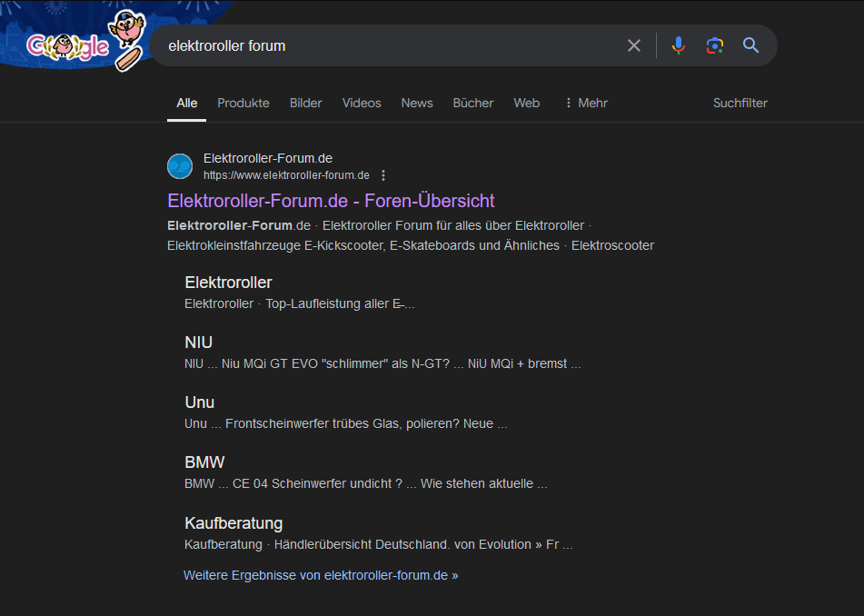The width and height of the screenshot is (864, 616).
Task: Expand the Mehr tabs menu
Action: click(x=585, y=103)
